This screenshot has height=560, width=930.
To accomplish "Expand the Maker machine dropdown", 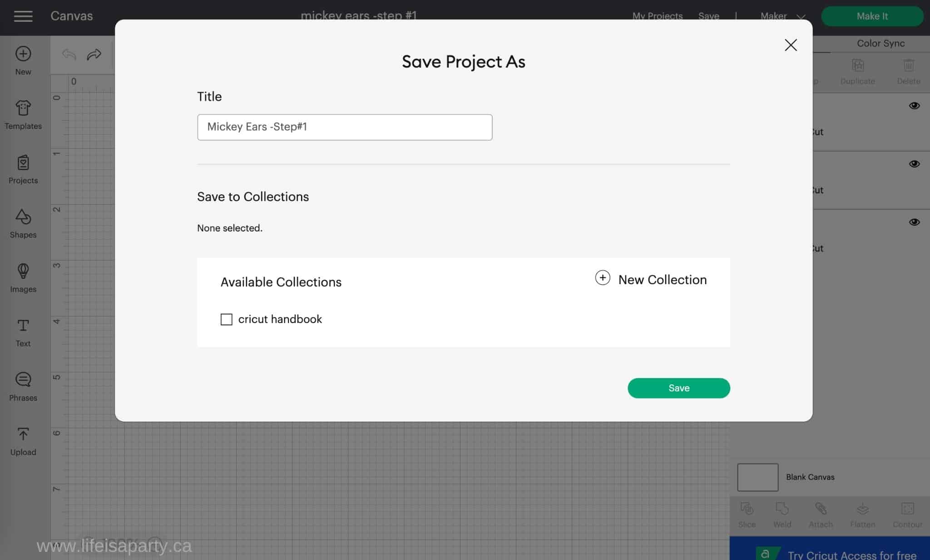I will coord(782,16).
